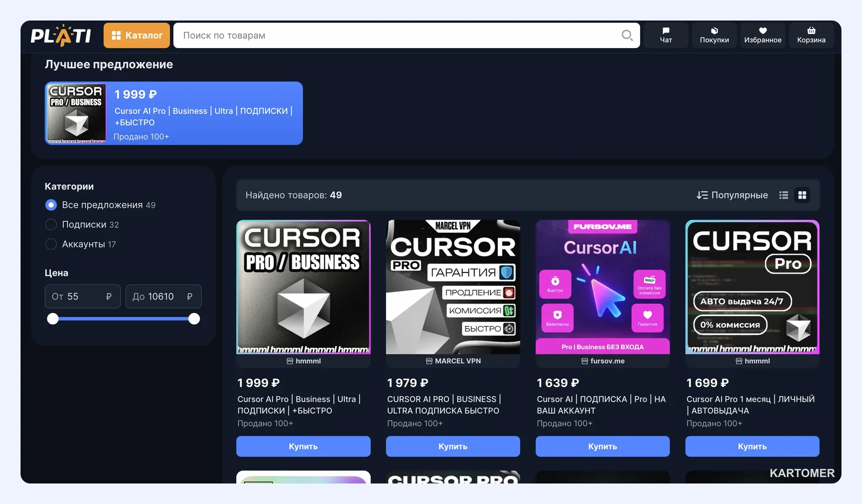Focus the От 55 minimum price field

83,296
